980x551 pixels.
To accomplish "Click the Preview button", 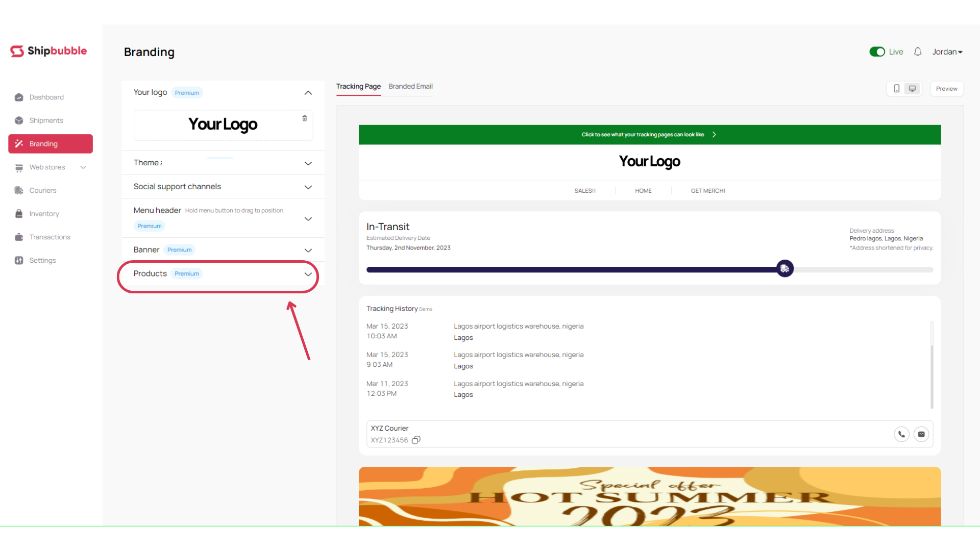I will 946,89.
